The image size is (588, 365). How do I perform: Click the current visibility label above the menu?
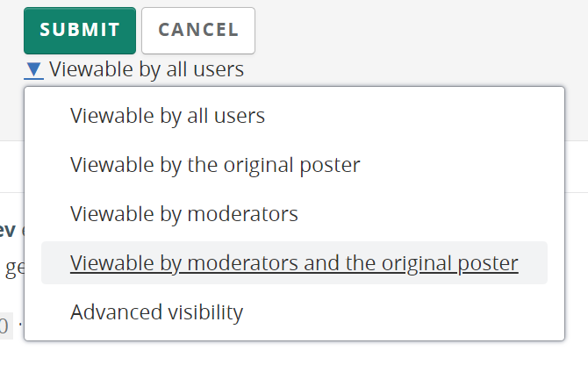pyautogui.click(x=147, y=69)
